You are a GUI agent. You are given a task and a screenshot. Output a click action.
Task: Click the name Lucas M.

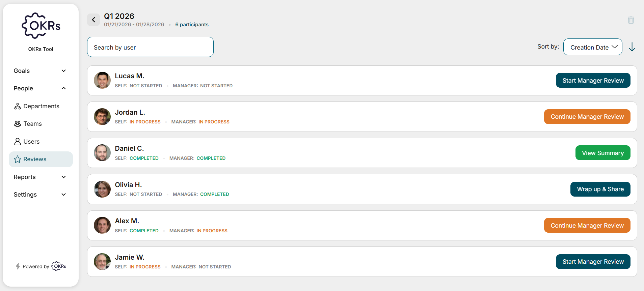point(130,76)
